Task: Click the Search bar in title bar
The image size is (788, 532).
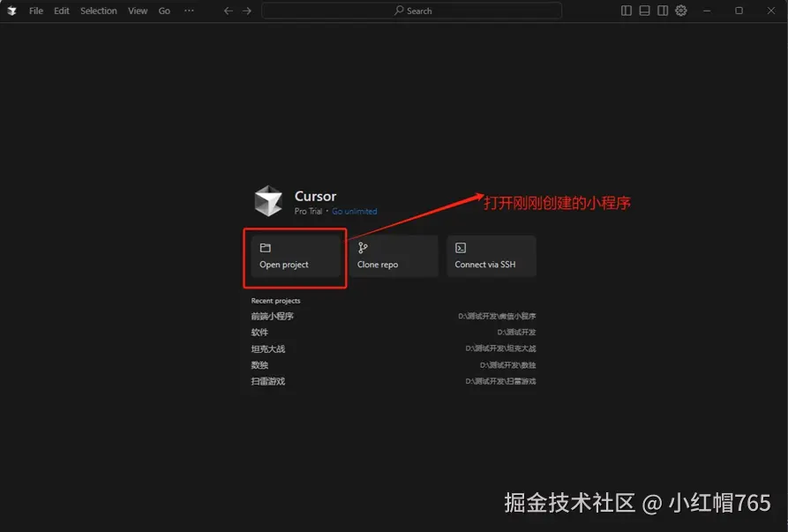Action: point(411,11)
